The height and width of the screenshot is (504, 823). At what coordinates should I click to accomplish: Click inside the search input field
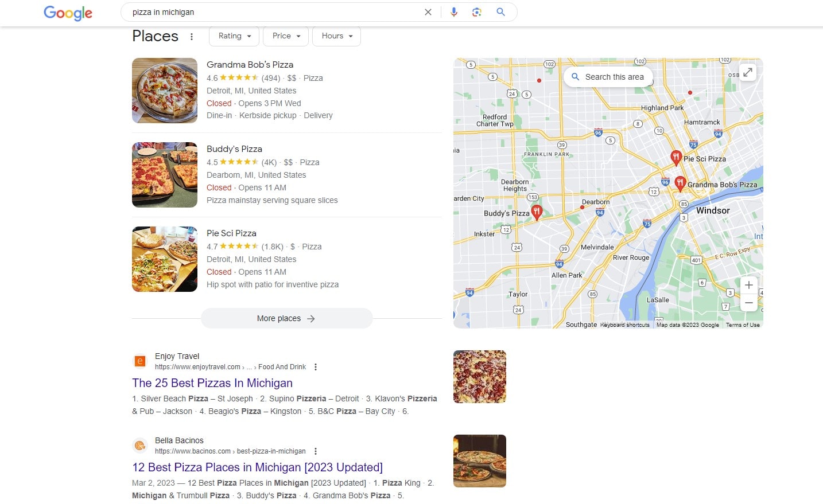[258, 11]
